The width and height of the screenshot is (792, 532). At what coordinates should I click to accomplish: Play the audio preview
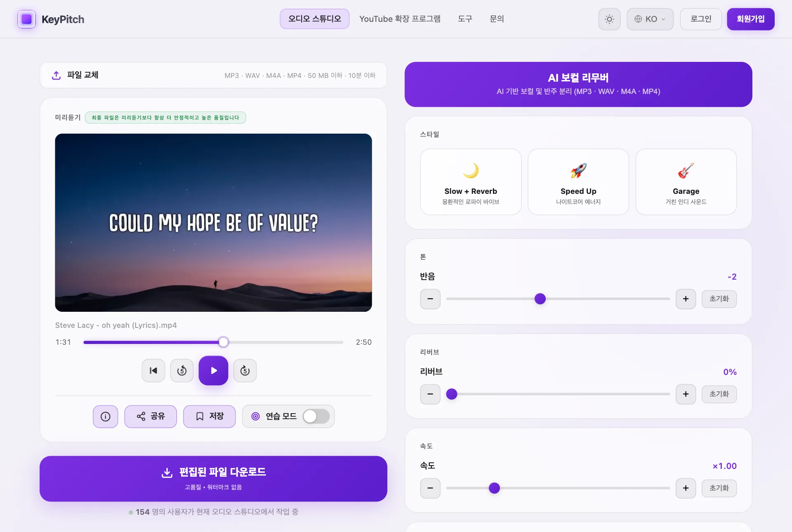(x=213, y=371)
